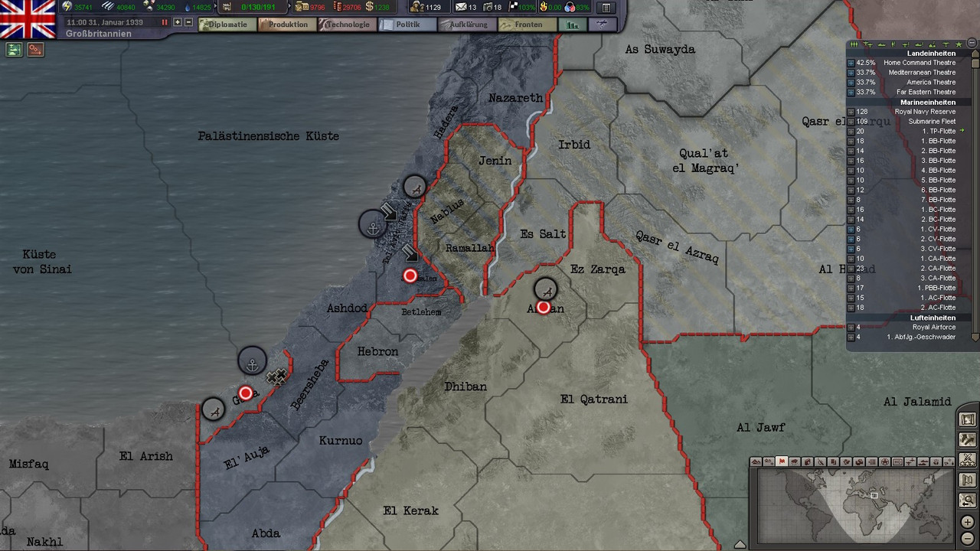Image resolution: width=980 pixels, height=551 pixels.
Task: Expand the Royal Airforce entry
Action: coord(851,328)
